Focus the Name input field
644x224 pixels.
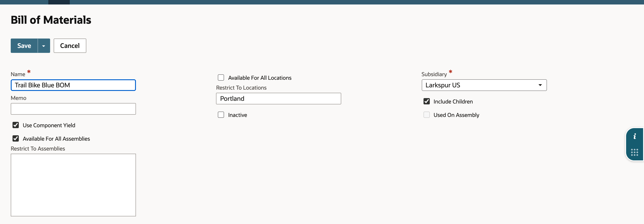73,85
